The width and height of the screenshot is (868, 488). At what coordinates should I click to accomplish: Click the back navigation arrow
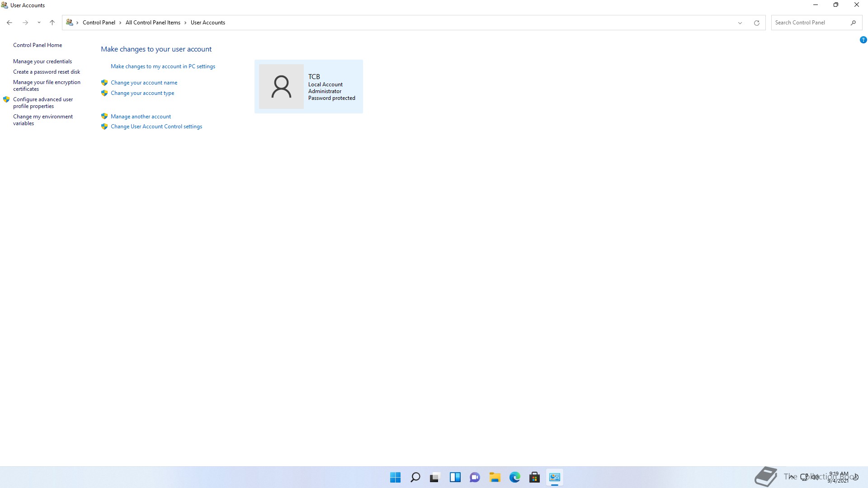coord(9,23)
